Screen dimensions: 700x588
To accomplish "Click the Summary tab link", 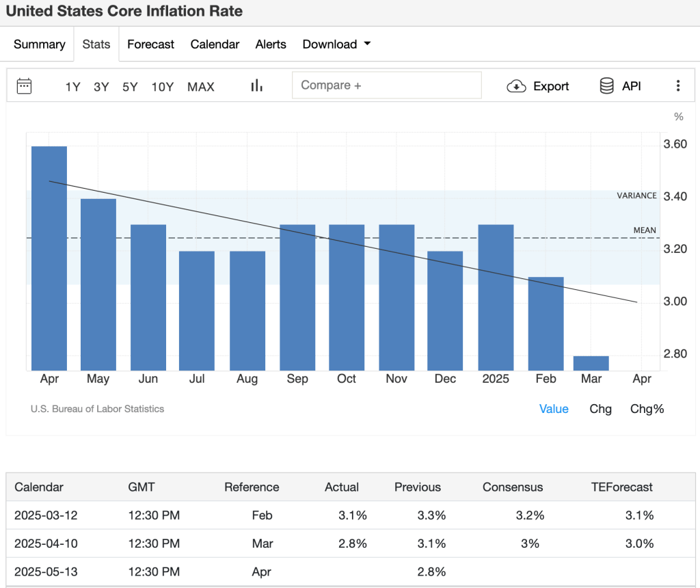I will (39, 44).
